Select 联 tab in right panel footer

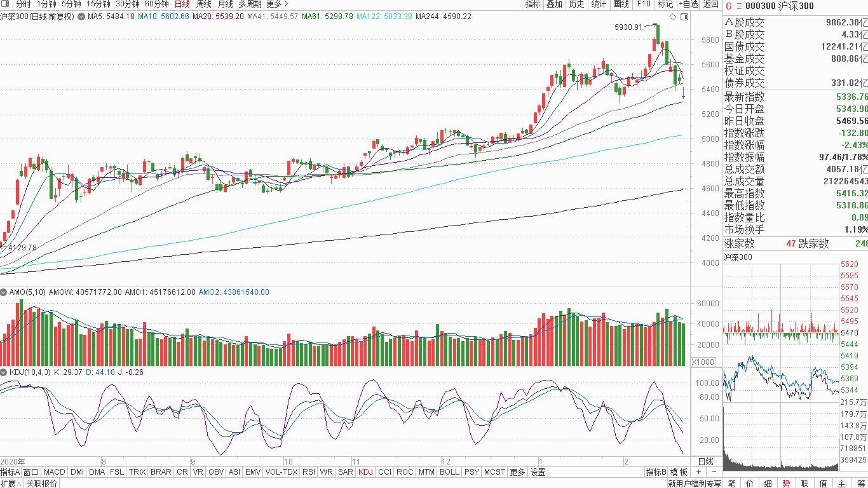(805, 484)
